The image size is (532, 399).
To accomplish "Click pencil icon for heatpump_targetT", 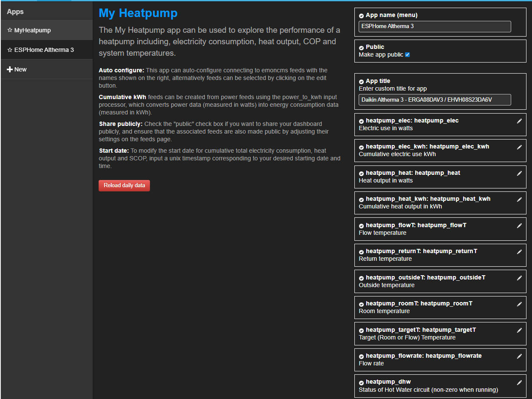I will coord(519,331).
